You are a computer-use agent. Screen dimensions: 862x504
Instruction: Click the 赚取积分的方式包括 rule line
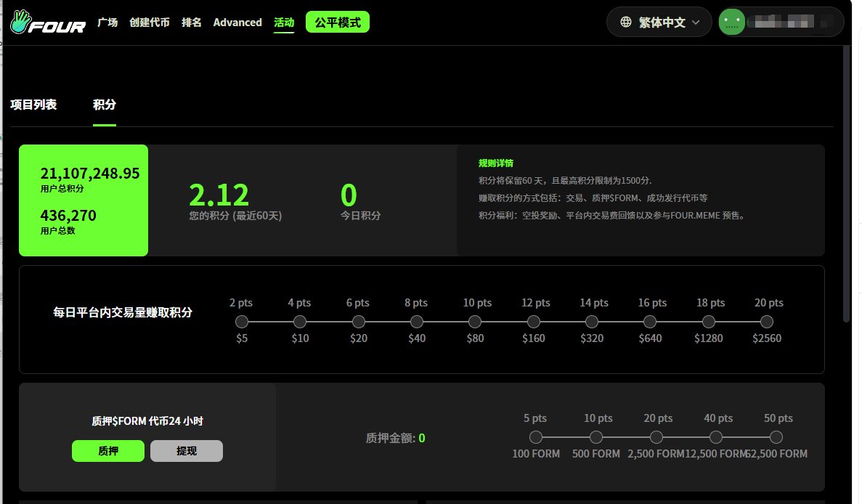(593, 198)
